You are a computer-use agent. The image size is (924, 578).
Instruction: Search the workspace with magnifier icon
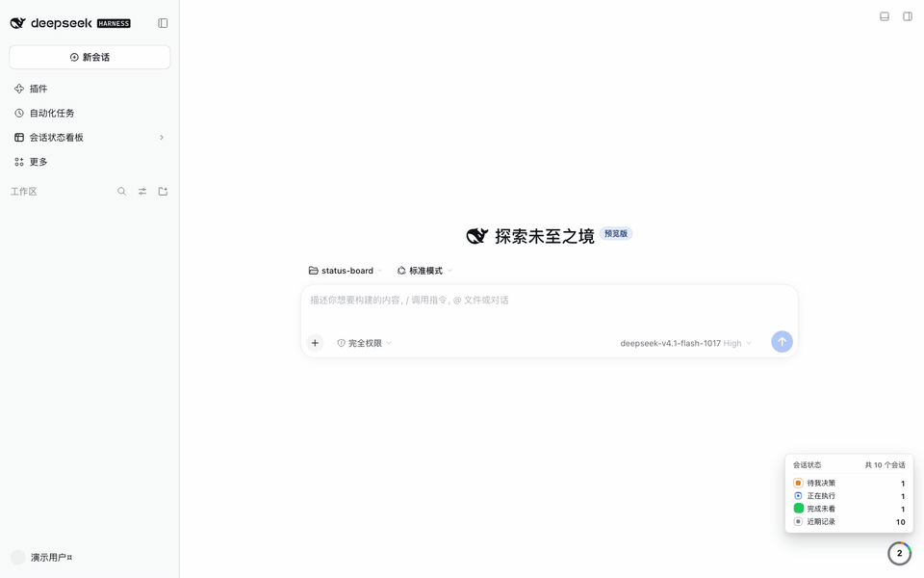pos(121,191)
